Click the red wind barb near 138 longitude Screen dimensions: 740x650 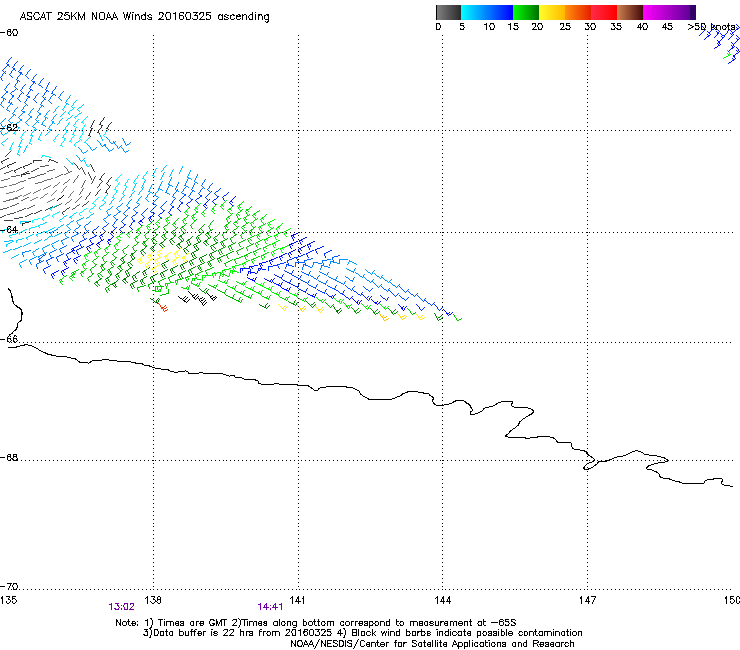163,308
